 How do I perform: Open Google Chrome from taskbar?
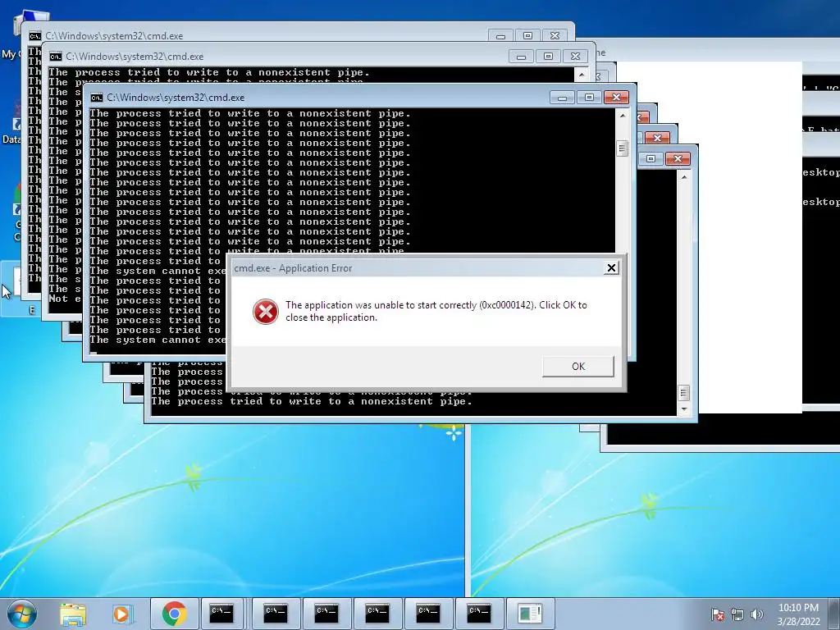[x=174, y=614]
